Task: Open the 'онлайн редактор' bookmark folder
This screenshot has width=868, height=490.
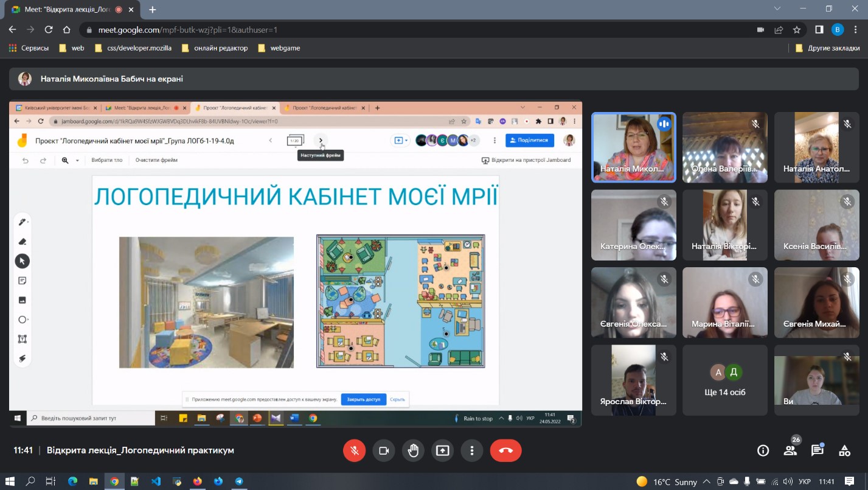Action: click(215, 48)
